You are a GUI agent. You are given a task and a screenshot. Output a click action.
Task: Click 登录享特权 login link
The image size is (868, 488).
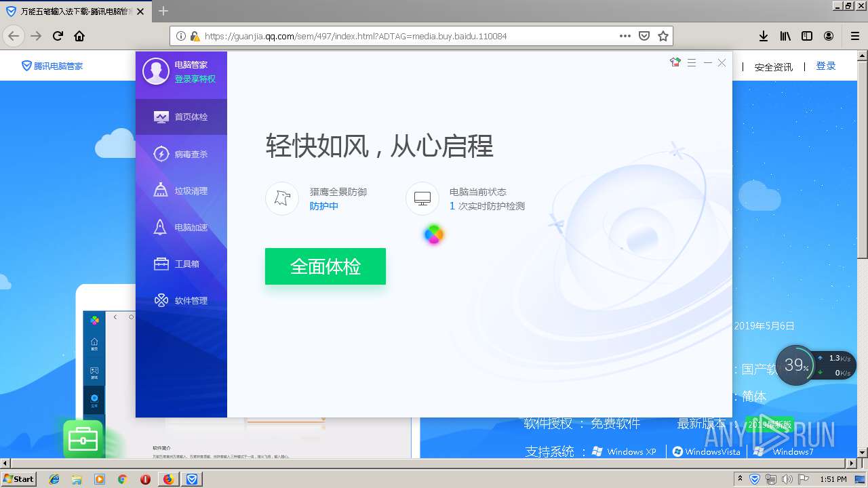tap(195, 79)
